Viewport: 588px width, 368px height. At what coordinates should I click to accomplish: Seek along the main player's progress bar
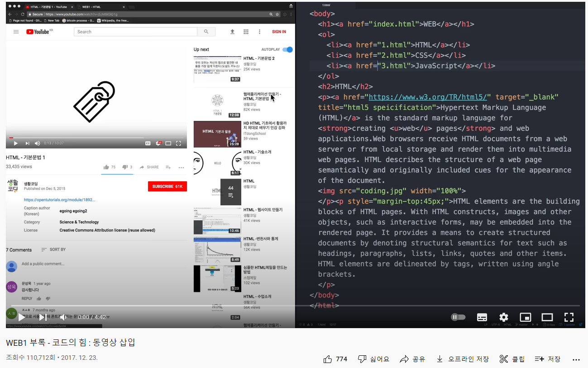tap(295, 306)
